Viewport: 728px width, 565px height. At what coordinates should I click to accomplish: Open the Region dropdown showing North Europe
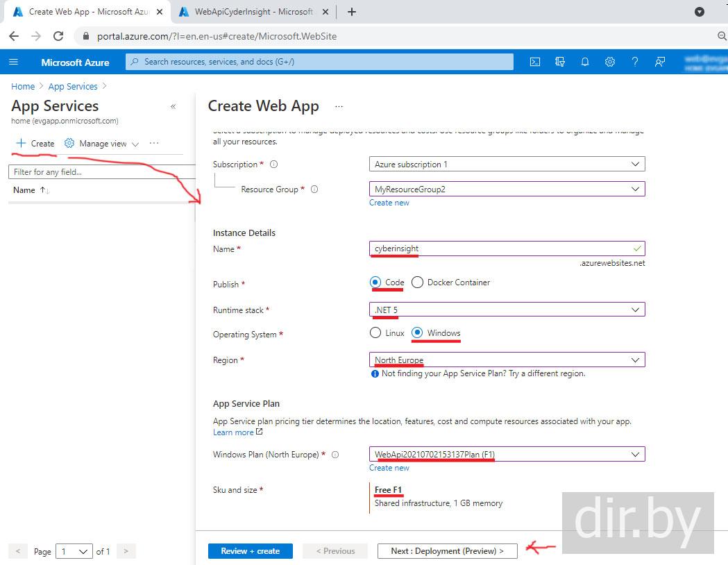[x=507, y=360]
